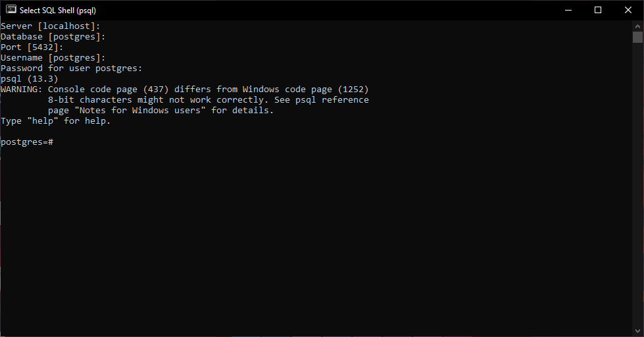This screenshot has width=644, height=337.
Task: Click the "Windows code page (1252)" text
Action: 305,90
